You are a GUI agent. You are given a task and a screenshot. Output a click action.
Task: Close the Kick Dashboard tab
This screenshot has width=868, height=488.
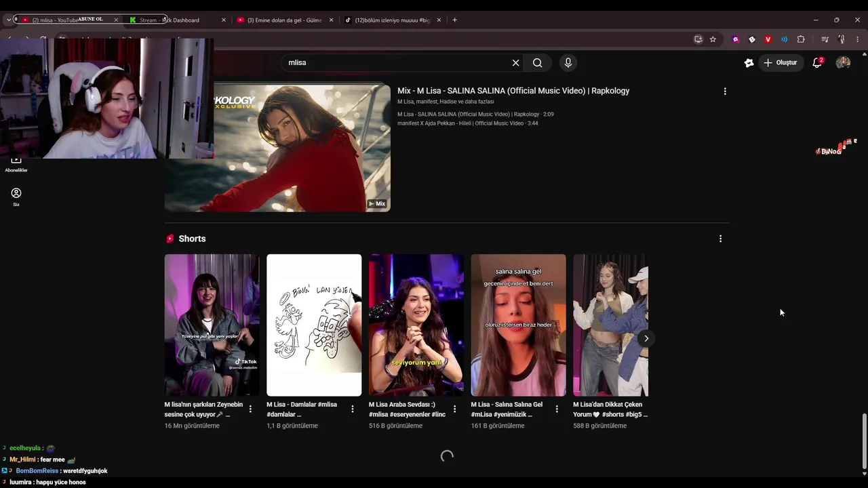(224, 20)
